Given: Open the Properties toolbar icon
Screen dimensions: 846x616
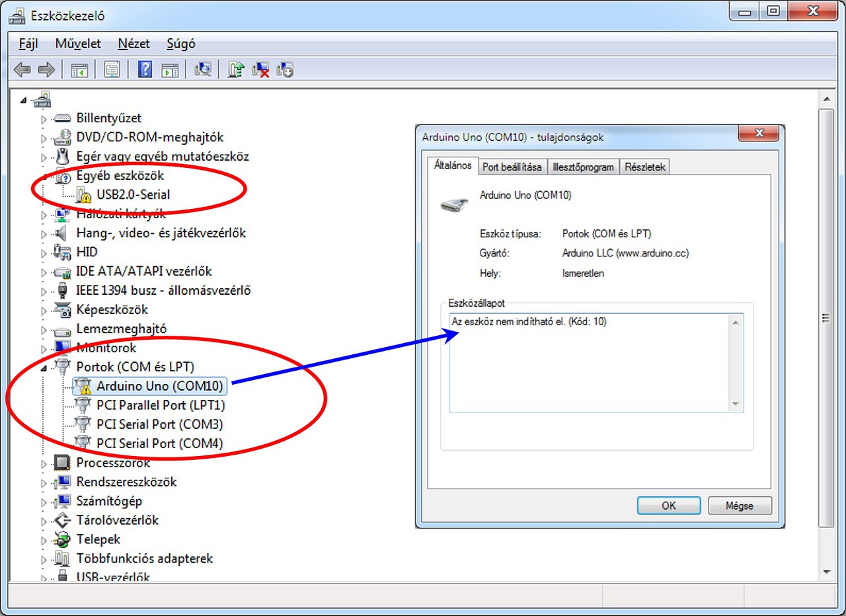Looking at the screenshot, I should pyautogui.click(x=112, y=69).
